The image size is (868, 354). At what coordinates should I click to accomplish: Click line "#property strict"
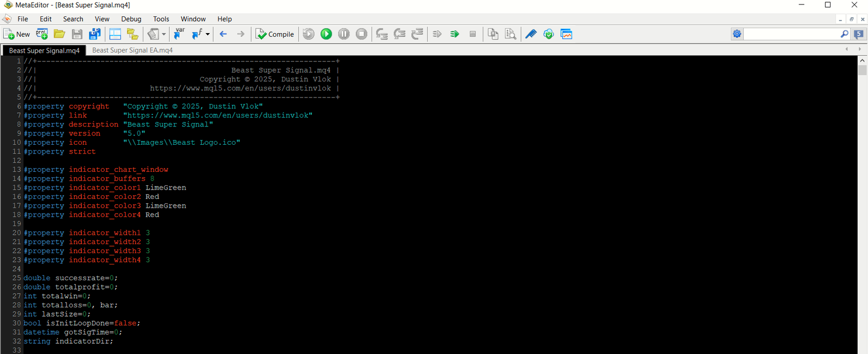(60, 152)
